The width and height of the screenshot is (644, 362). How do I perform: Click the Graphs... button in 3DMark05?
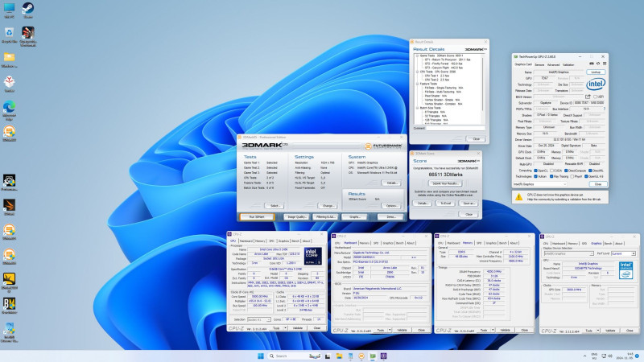pyautogui.click(x=354, y=216)
